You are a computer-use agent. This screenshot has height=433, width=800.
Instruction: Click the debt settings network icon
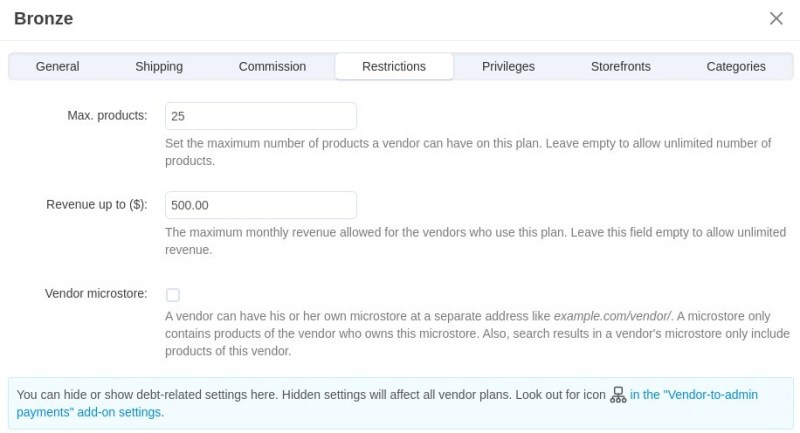point(619,395)
